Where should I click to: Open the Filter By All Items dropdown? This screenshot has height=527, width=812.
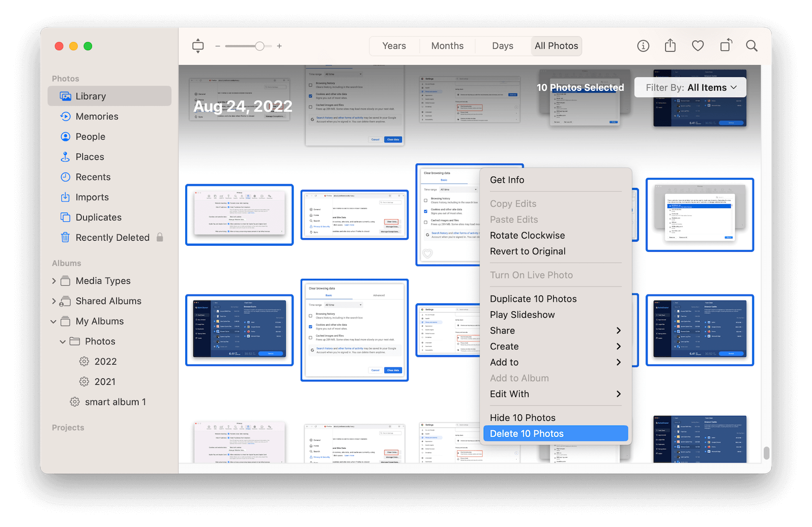click(690, 87)
